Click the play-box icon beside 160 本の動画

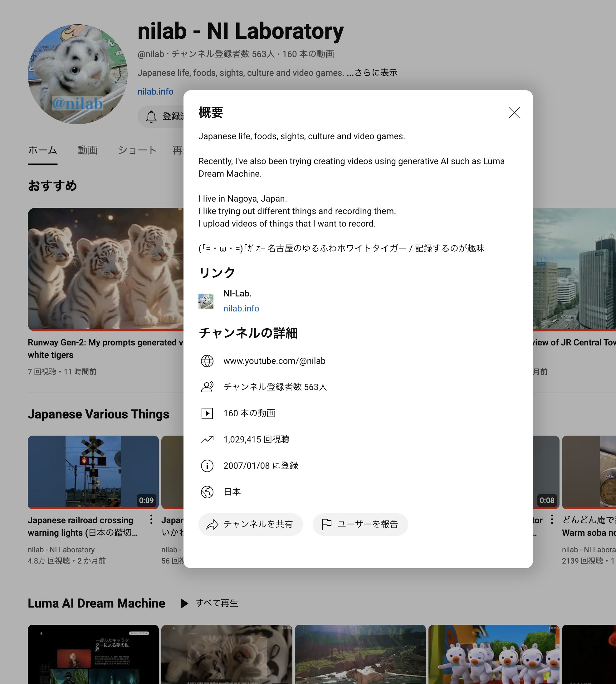[x=207, y=413]
